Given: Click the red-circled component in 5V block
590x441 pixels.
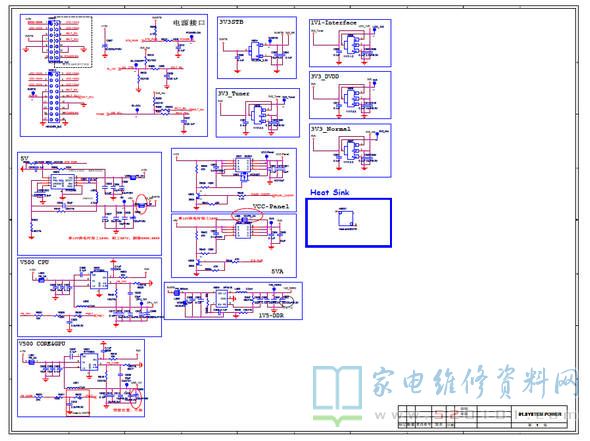Looking at the screenshot, I should [141, 204].
